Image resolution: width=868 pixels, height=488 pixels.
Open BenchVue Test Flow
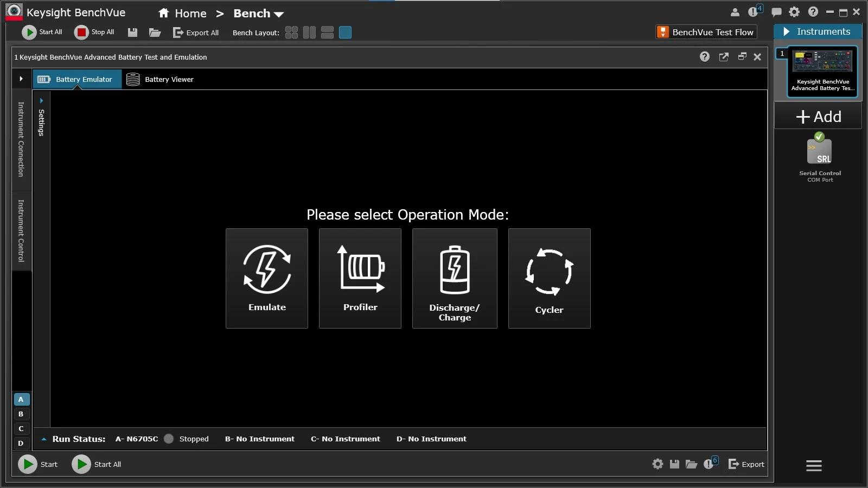(x=706, y=32)
